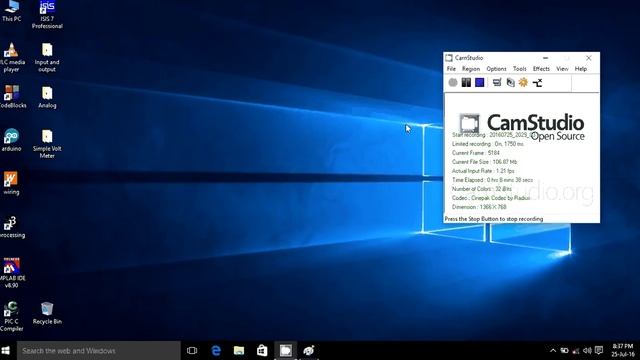Select the 'Input and output' desktop file
The image size is (640, 360).
[x=47, y=58]
